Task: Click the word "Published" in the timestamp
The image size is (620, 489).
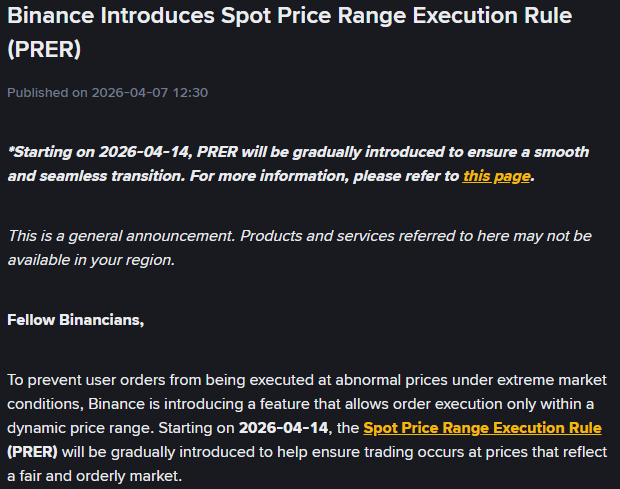Action: (x=38, y=93)
